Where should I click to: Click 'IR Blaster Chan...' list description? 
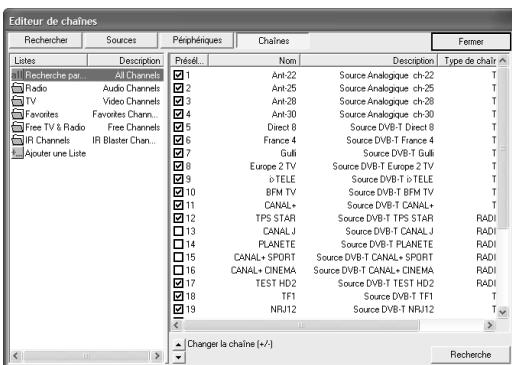124,140
